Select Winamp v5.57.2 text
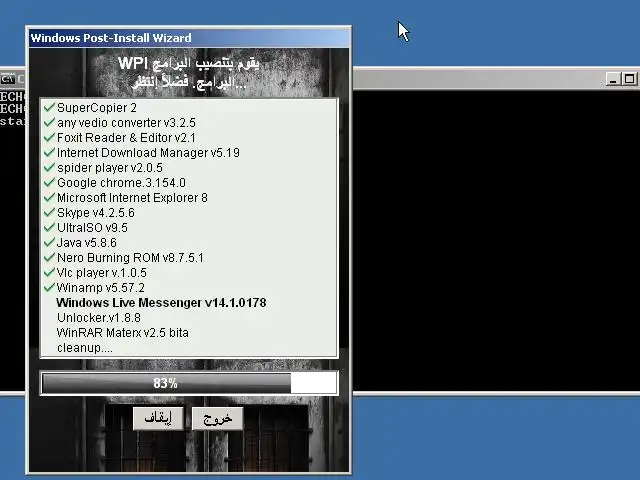The height and width of the screenshot is (480, 640). [x=101, y=288]
